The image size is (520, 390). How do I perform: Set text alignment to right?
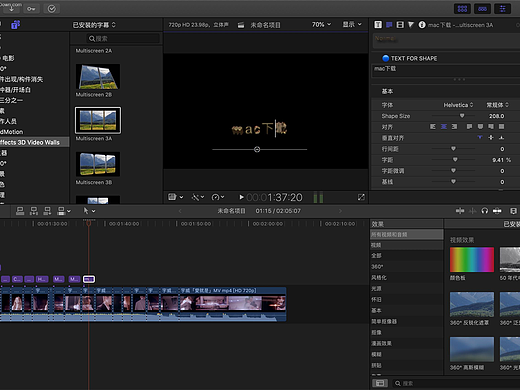pyautogui.click(x=454, y=127)
